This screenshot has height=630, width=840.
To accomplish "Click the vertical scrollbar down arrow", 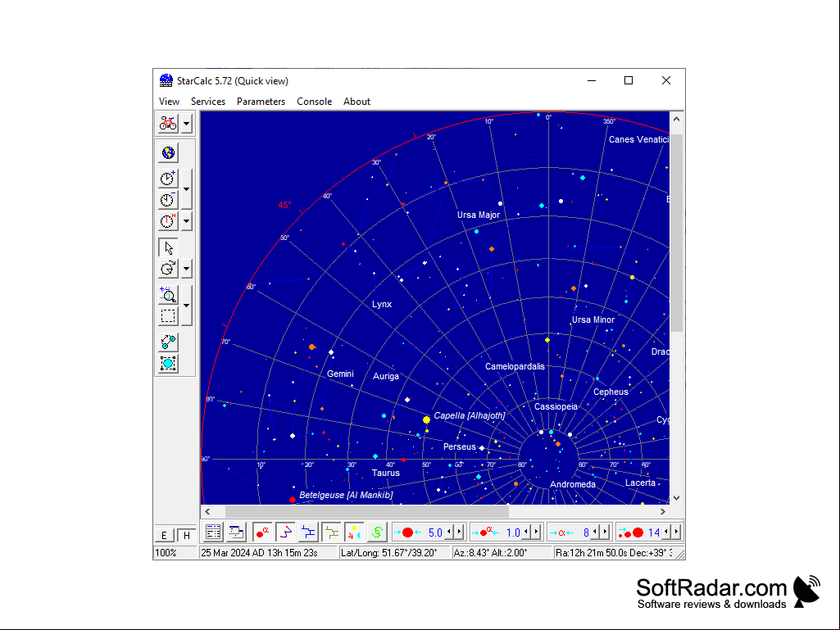I will [x=677, y=497].
